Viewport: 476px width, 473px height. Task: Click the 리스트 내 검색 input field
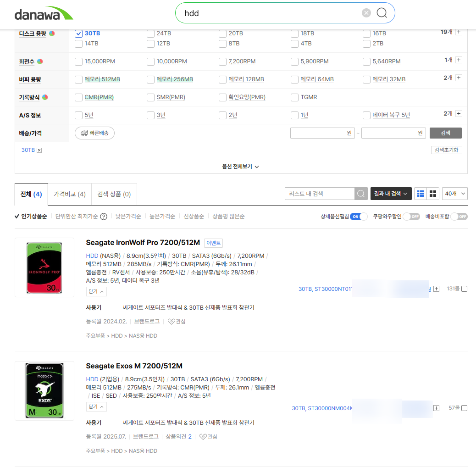point(320,194)
